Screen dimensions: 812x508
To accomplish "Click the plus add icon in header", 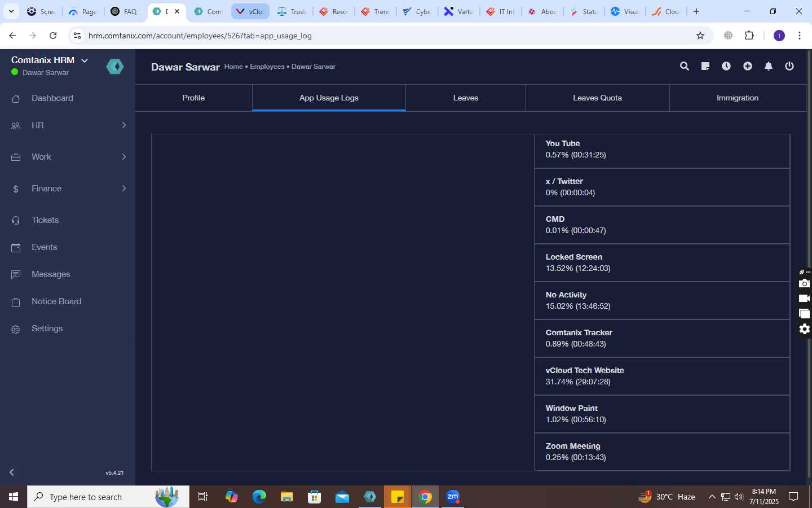I will tap(748, 67).
